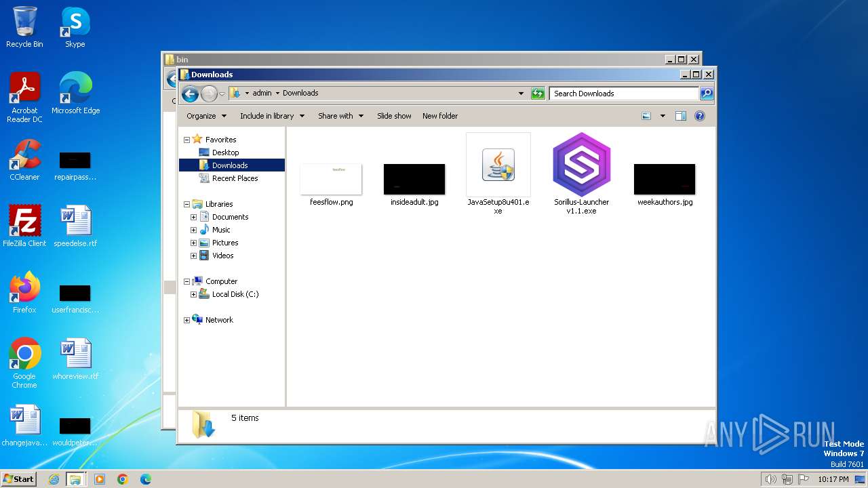Click inside the Search Downloads field

[624, 94]
